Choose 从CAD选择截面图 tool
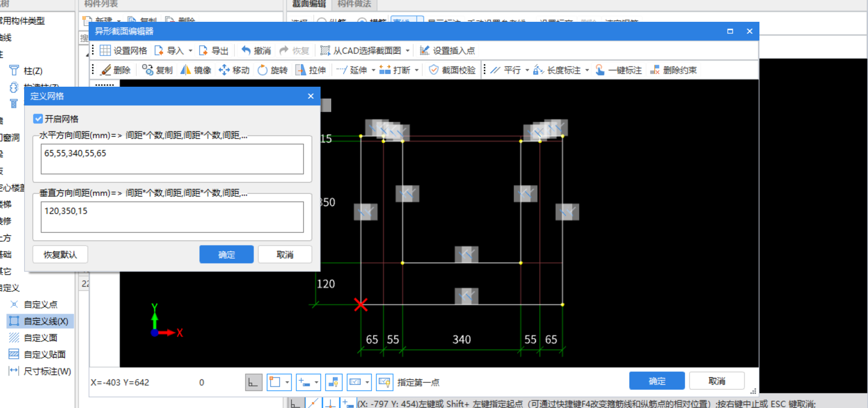The height and width of the screenshot is (408, 868). [x=361, y=51]
